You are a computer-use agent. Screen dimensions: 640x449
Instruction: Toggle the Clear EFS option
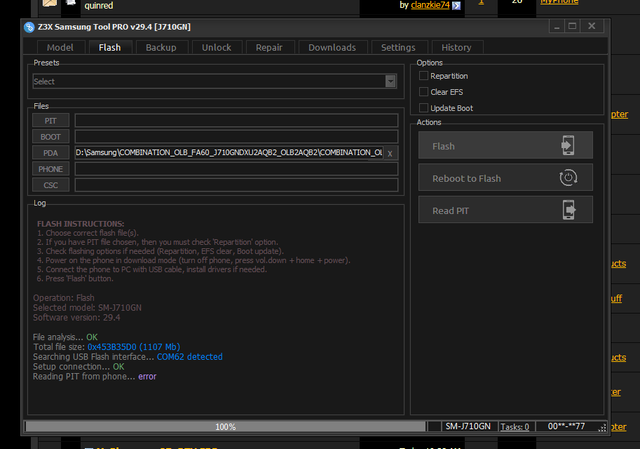[424, 92]
